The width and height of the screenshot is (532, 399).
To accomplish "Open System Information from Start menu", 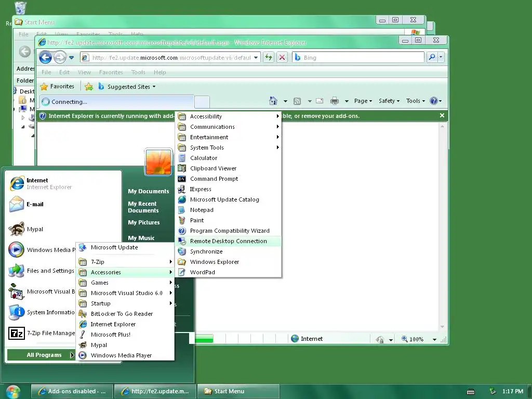I will coord(42,312).
